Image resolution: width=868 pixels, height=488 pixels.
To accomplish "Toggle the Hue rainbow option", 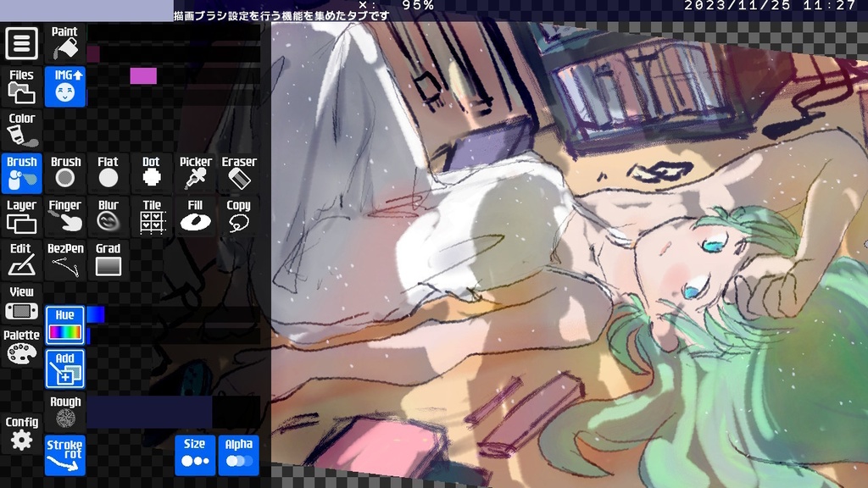I will point(64,324).
